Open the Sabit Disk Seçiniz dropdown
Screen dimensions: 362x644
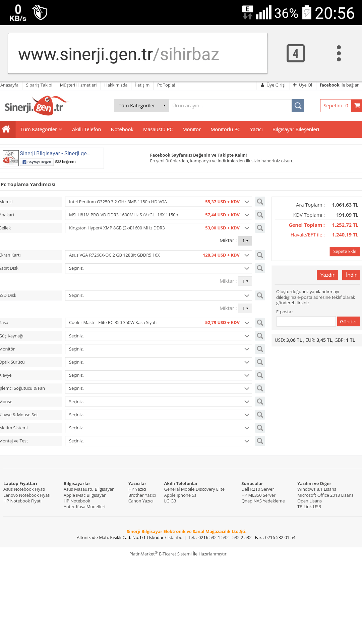click(x=159, y=268)
